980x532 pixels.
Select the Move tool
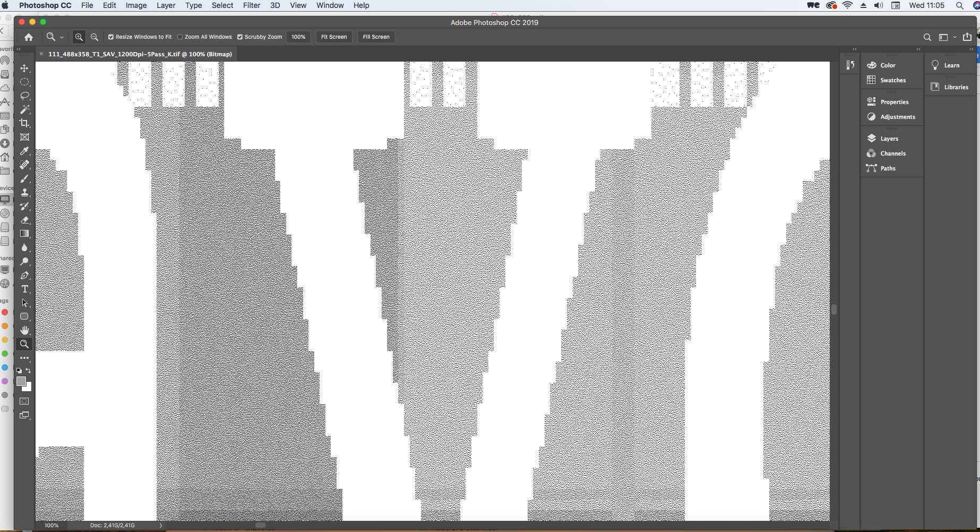click(24, 68)
